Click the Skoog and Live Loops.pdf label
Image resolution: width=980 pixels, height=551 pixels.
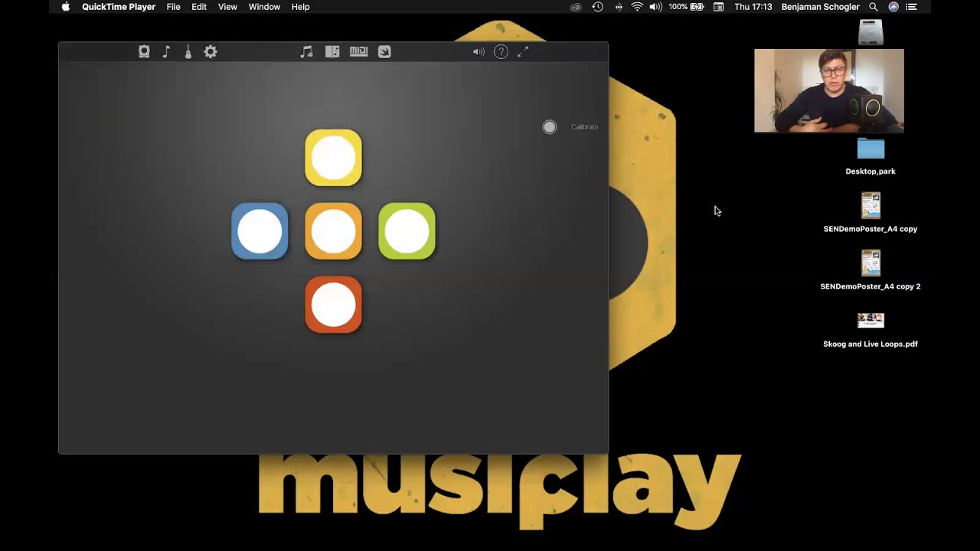coord(871,344)
